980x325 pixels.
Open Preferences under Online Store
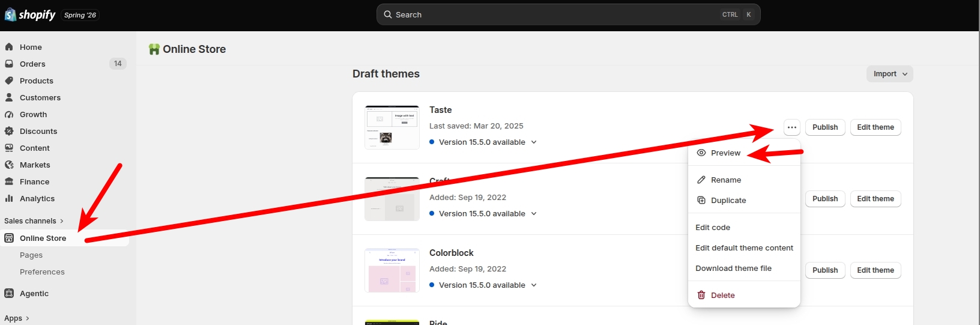click(x=42, y=272)
